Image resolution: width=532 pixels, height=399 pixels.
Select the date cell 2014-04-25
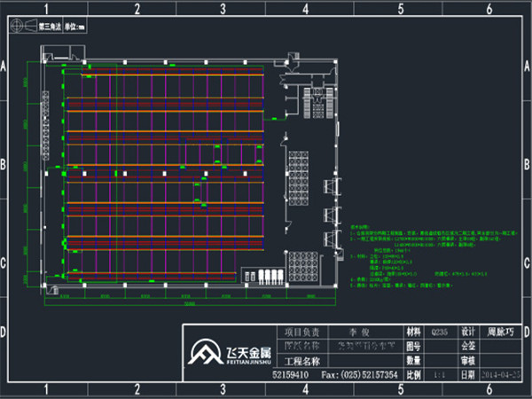click(x=500, y=376)
